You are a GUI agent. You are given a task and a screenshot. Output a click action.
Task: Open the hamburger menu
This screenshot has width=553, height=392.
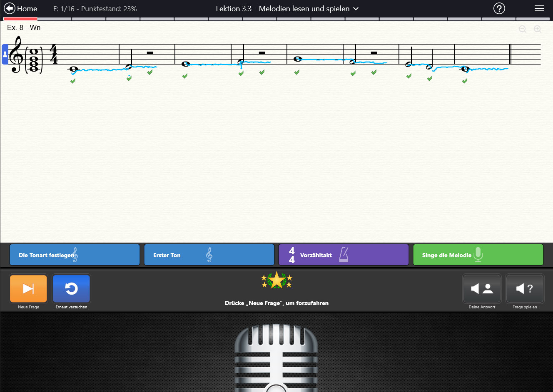(539, 8)
